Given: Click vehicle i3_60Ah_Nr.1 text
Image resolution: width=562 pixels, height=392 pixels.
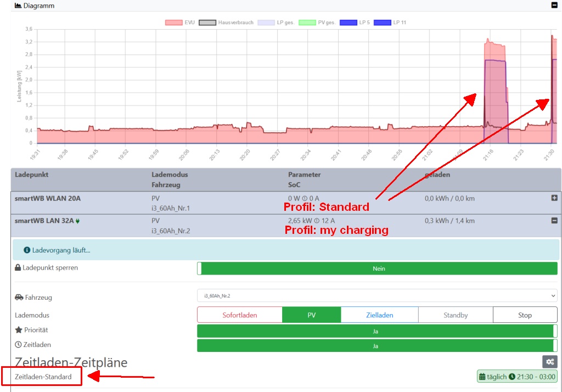Looking at the screenshot, I should click(x=171, y=208).
